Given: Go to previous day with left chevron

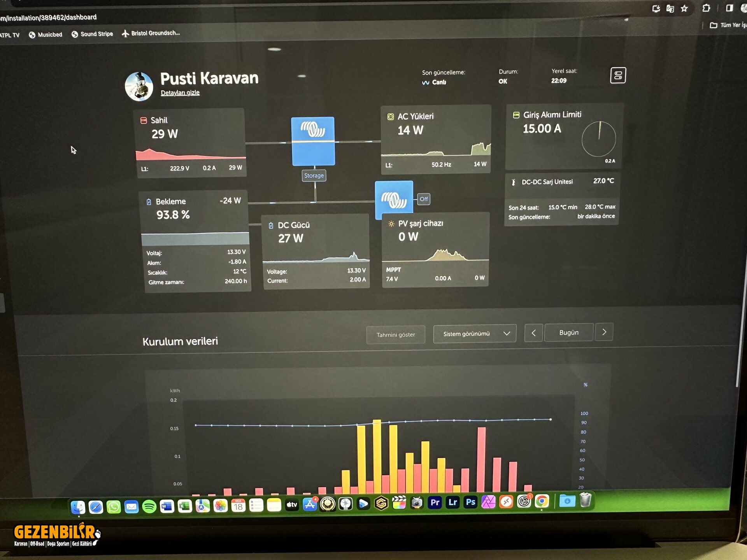Looking at the screenshot, I should (x=533, y=333).
